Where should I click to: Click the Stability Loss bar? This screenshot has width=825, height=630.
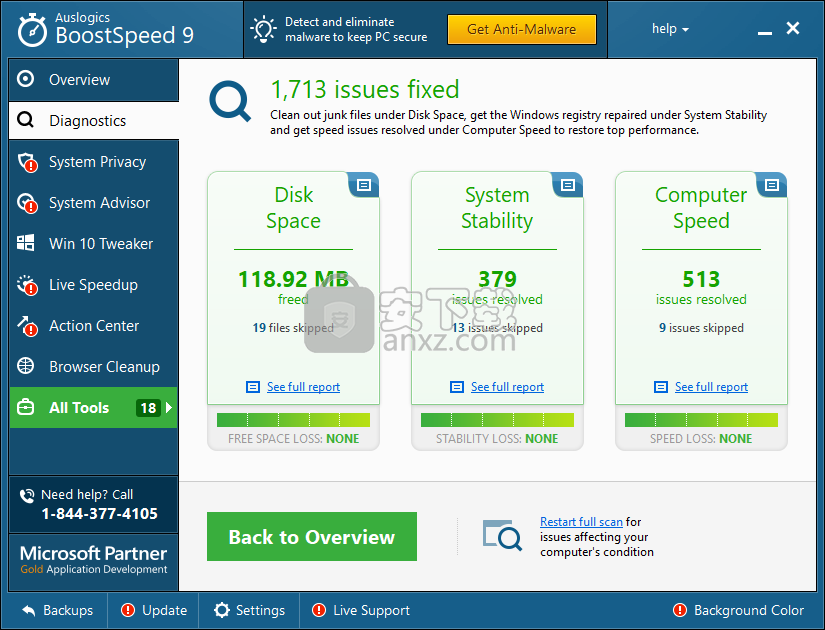[497, 419]
